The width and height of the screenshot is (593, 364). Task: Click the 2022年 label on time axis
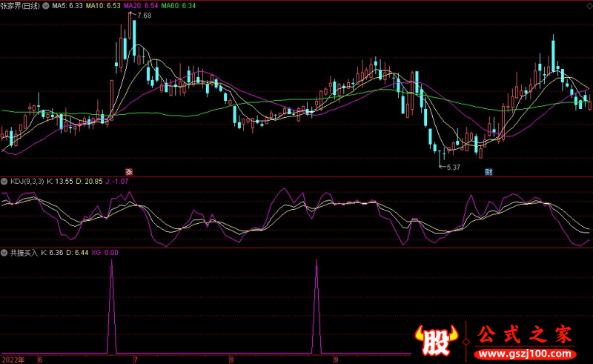pos(13,360)
